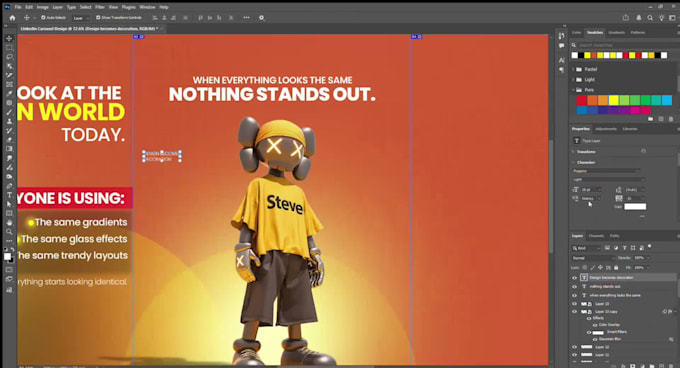Screen dimensions: 680x368
Task: Switch to the Adjustments tab
Action: pyautogui.click(x=606, y=129)
